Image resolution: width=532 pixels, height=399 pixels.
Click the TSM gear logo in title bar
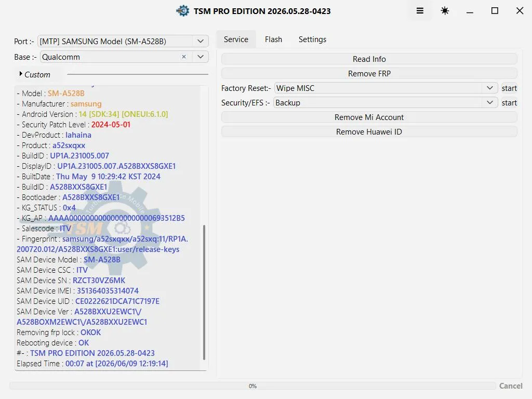(183, 11)
